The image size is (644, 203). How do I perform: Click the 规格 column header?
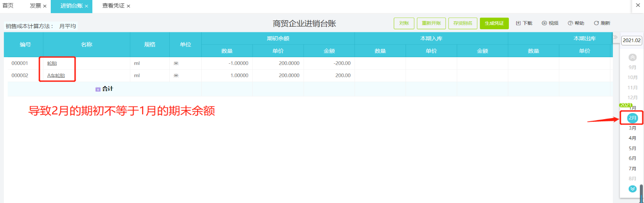tap(150, 45)
